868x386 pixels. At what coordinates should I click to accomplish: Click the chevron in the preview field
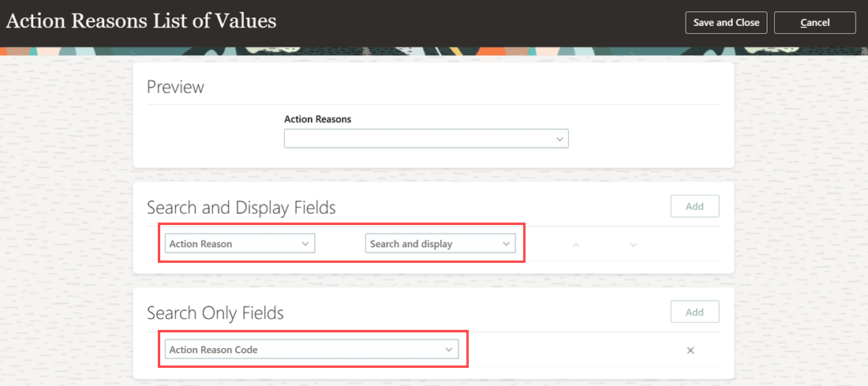(559, 139)
